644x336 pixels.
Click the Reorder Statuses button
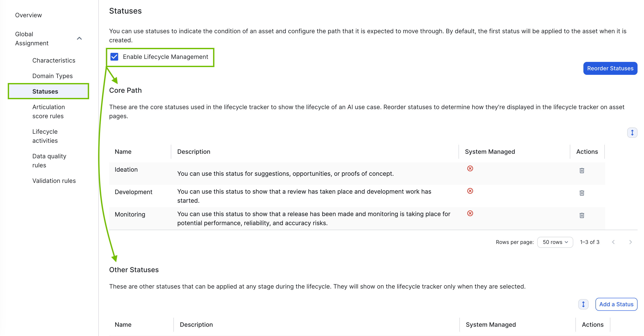[610, 68]
